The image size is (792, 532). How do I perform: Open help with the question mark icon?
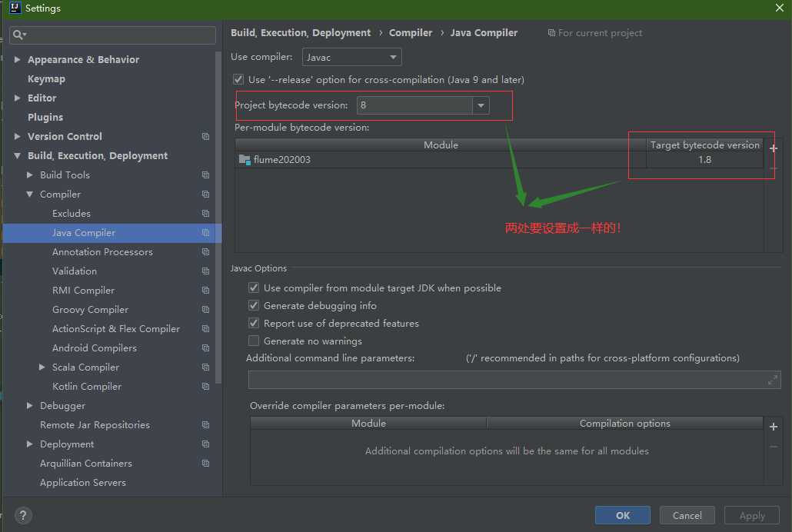(x=23, y=515)
